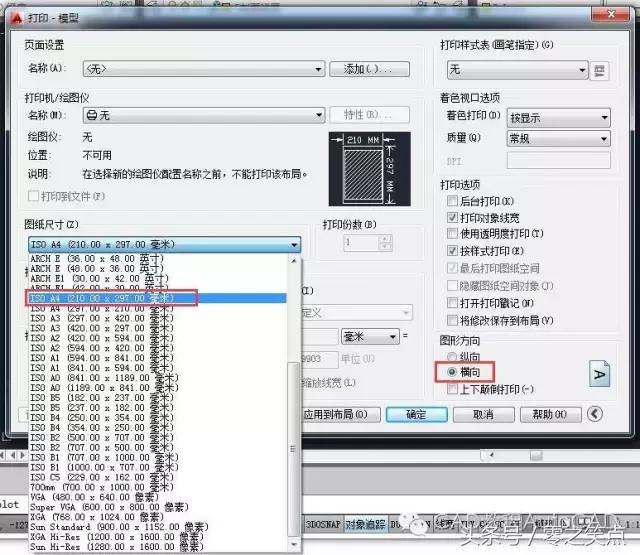The height and width of the screenshot is (555, 640).
Task: Click the 取消 button
Action: coord(483,415)
